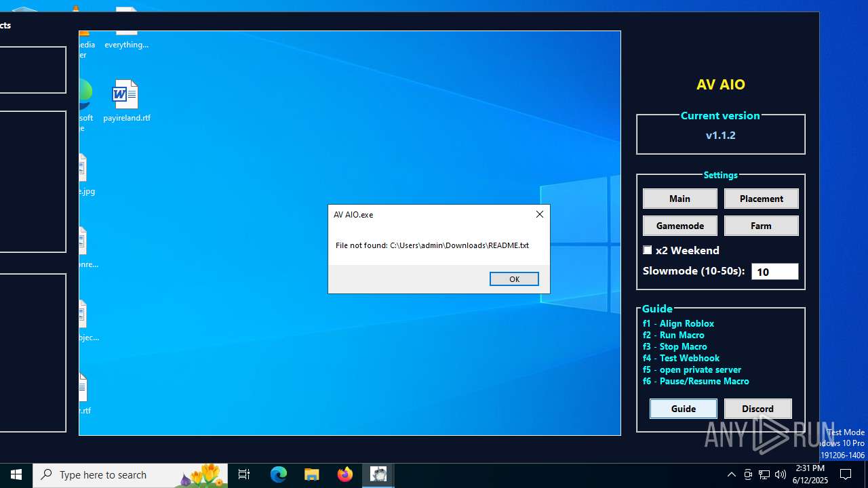
Task: Open the Windows Start menu
Action: [16, 474]
